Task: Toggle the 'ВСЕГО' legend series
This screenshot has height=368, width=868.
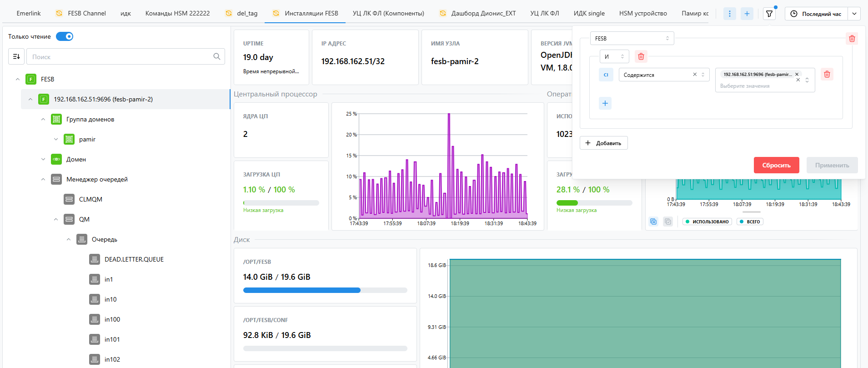Action: click(x=750, y=222)
